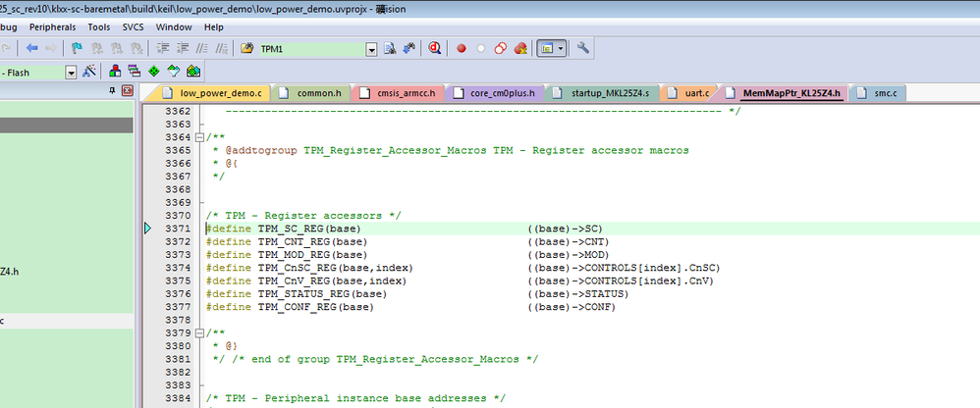Start or stop the debug session (red d magnifier)
980x408 pixels.
point(434,48)
